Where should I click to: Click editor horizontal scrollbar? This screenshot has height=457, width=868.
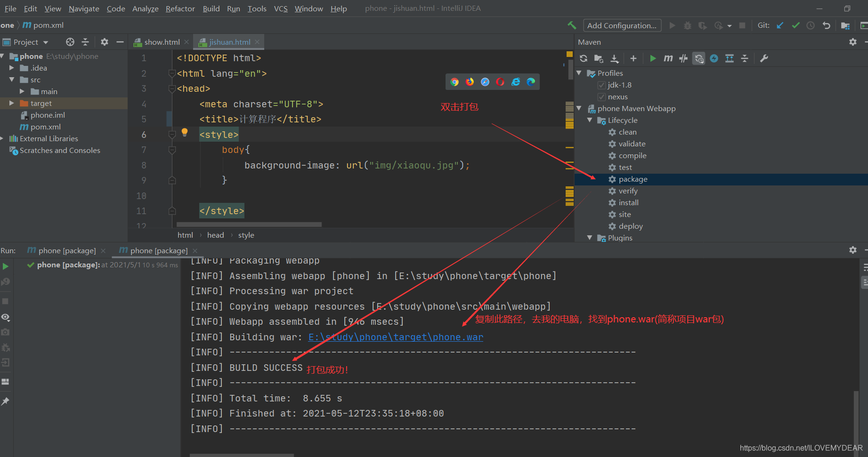pyautogui.click(x=249, y=224)
